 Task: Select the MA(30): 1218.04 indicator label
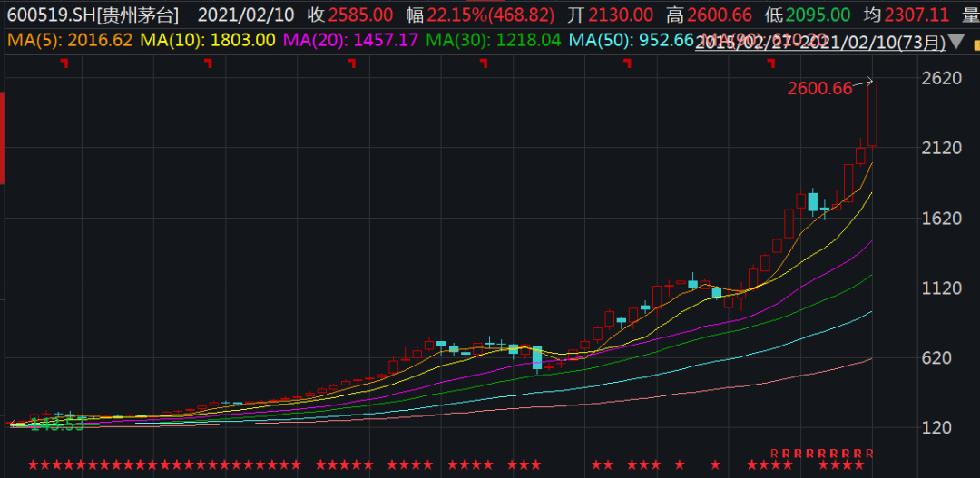(493, 40)
